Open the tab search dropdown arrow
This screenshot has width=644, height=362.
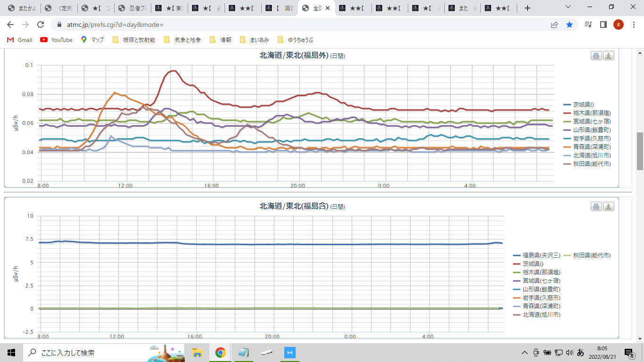pyautogui.click(x=568, y=8)
